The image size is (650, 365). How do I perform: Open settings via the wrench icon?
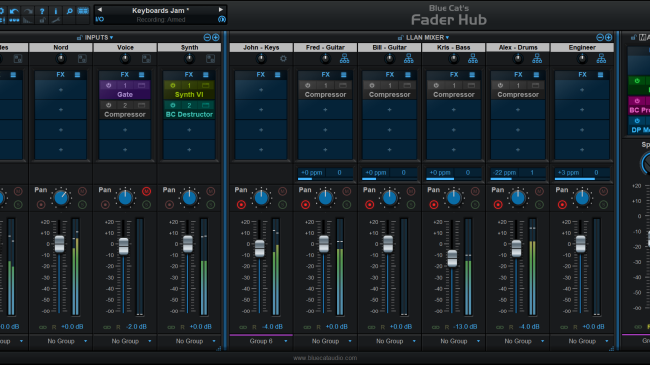(x=56, y=20)
